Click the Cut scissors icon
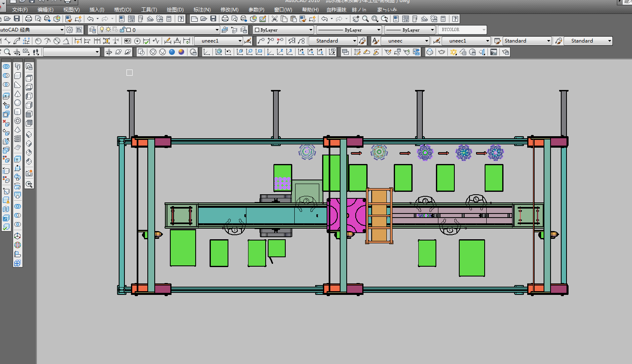This screenshot has width=632, height=364. click(275, 19)
